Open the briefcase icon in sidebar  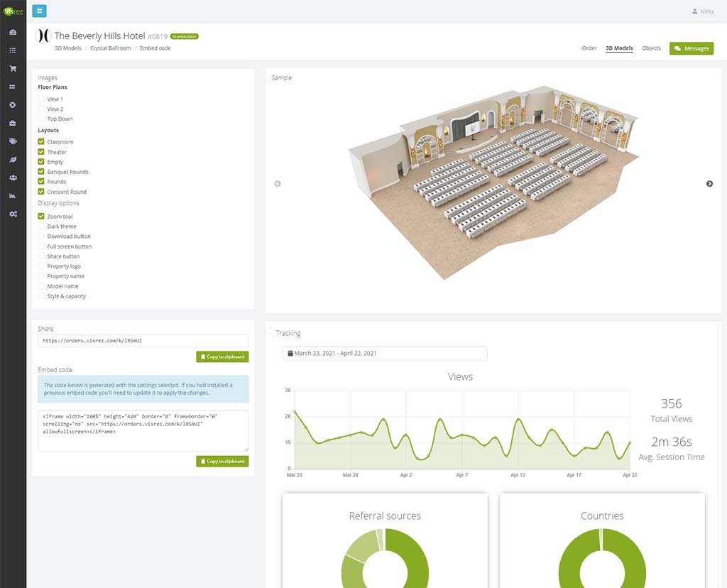[13, 123]
